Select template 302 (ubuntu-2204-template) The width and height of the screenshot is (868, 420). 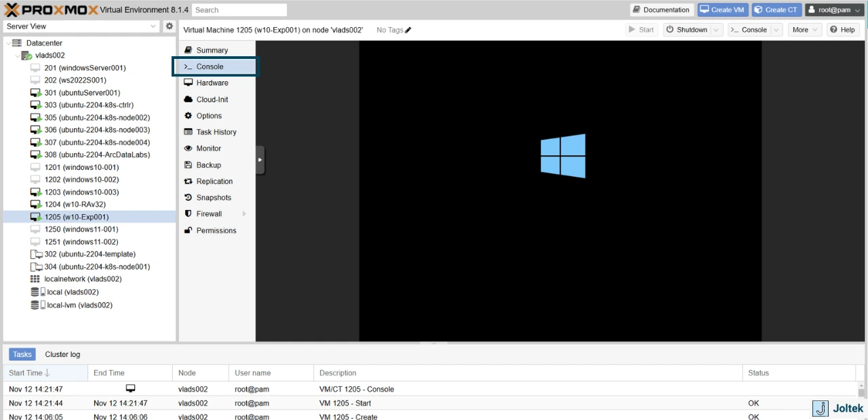pyautogui.click(x=90, y=254)
